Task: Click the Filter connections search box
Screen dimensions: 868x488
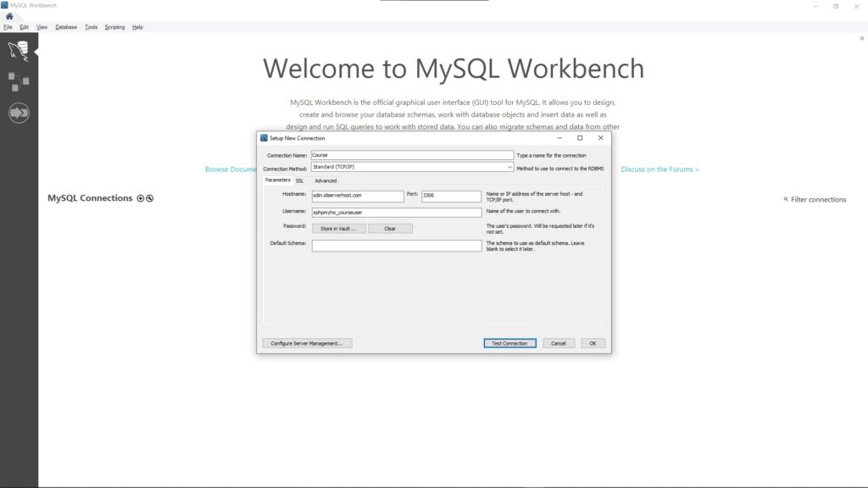Action: (818, 200)
